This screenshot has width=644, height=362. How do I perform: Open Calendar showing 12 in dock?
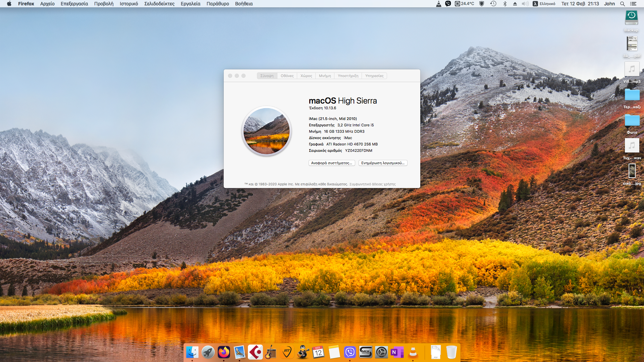coord(318,352)
